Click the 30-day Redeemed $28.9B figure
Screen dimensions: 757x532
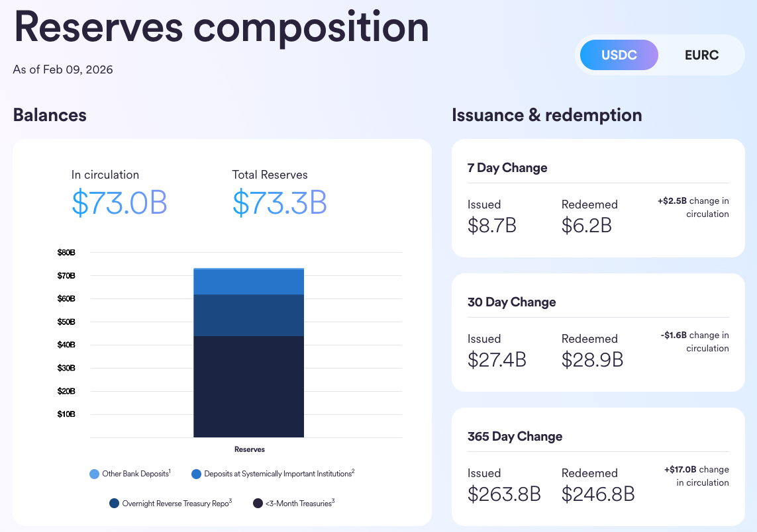pyautogui.click(x=592, y=359)
